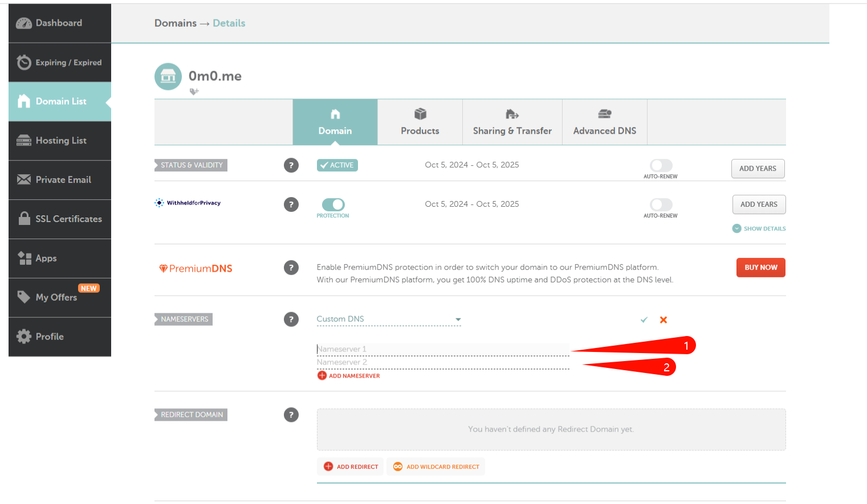Click the help icon next to Nameservers
The height and width of the screenshot is (504, 867).
(x=291, y=319)
